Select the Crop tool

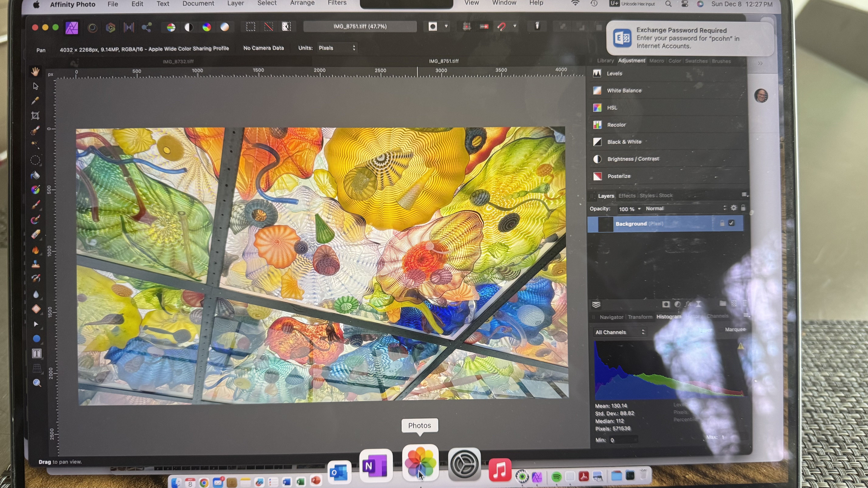pyautogui.click(x=35, y=116)
